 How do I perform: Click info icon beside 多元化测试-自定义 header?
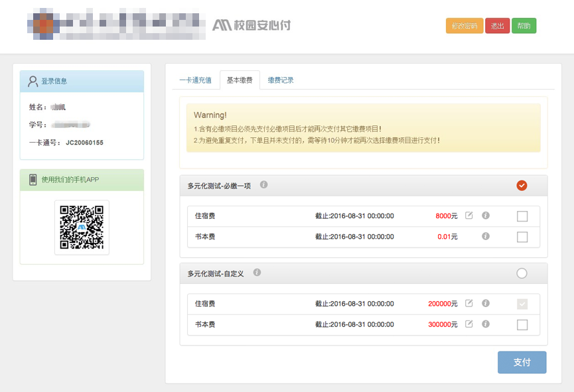point(257,272)
